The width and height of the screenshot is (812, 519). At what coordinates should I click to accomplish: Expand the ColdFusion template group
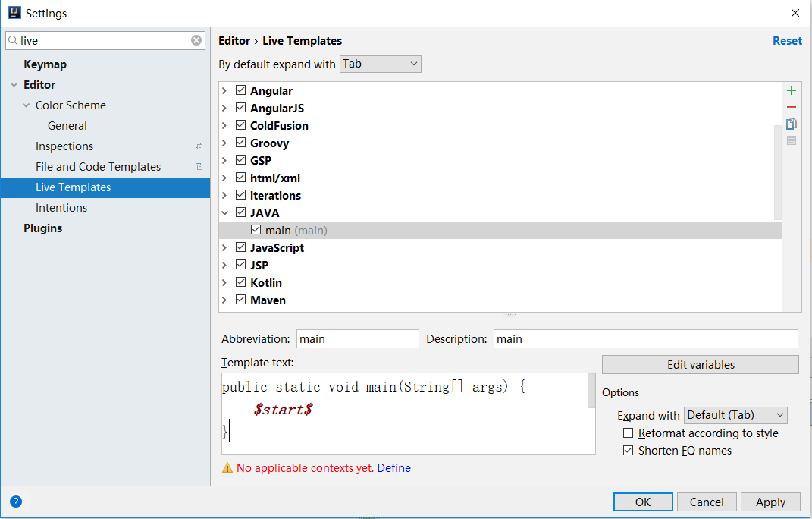click(224, 125)
